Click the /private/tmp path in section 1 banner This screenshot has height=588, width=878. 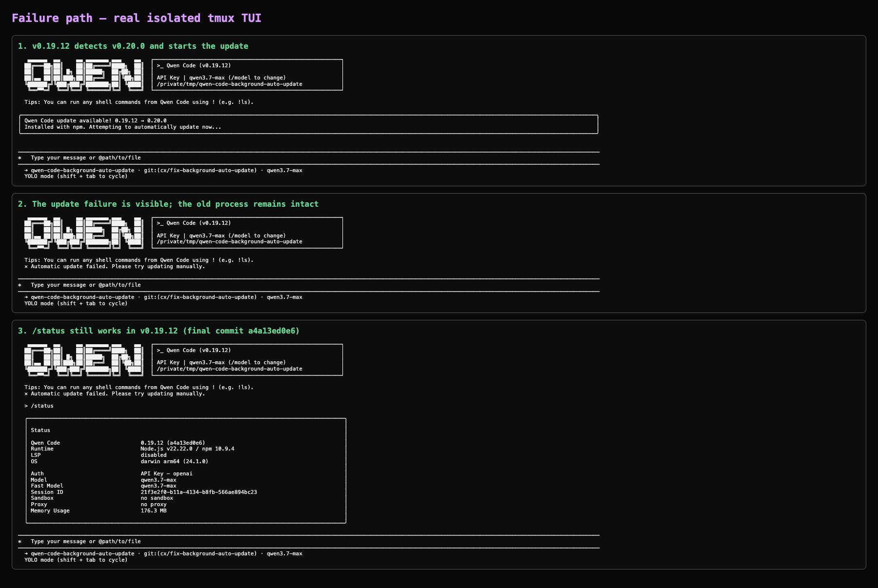pyautogui.click(x=229, y=84)
